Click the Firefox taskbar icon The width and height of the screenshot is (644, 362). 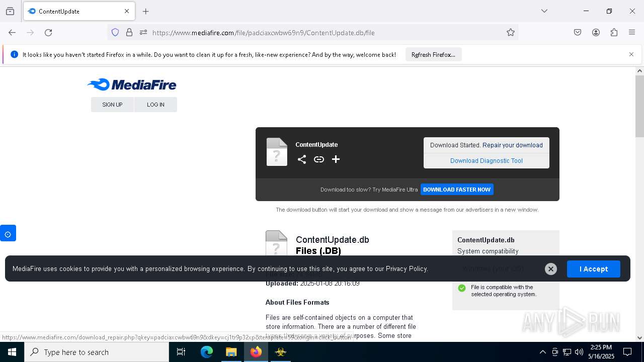(x=256, y=352)
